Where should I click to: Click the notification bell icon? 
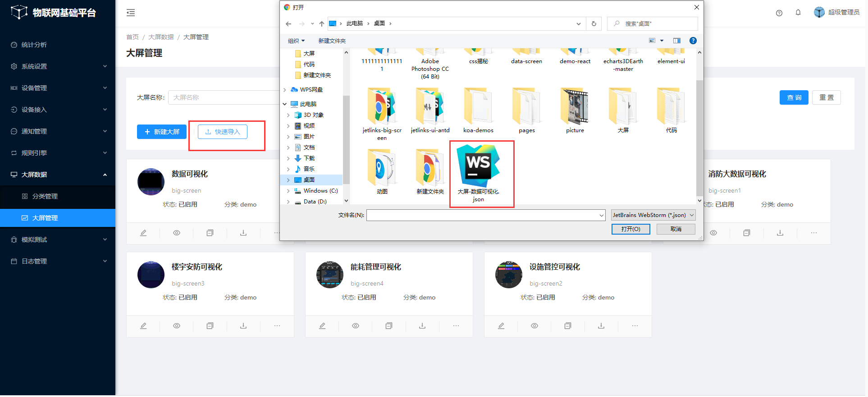click(x=798, y=13)
